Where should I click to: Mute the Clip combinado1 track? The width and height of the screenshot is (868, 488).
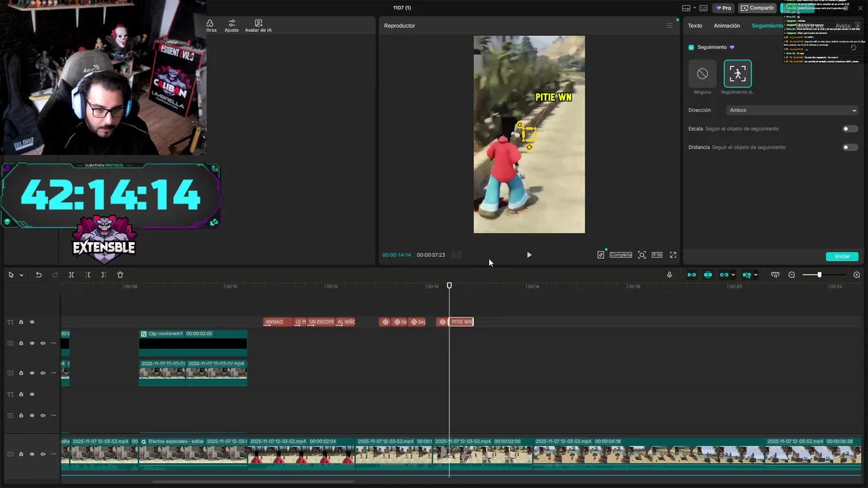click(x=43, y=343)
